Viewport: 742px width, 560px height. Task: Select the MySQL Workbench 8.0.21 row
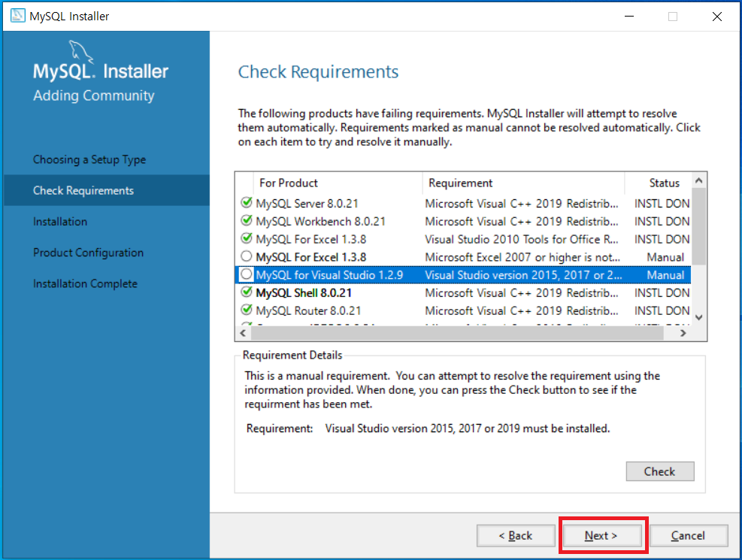(463, 221)
